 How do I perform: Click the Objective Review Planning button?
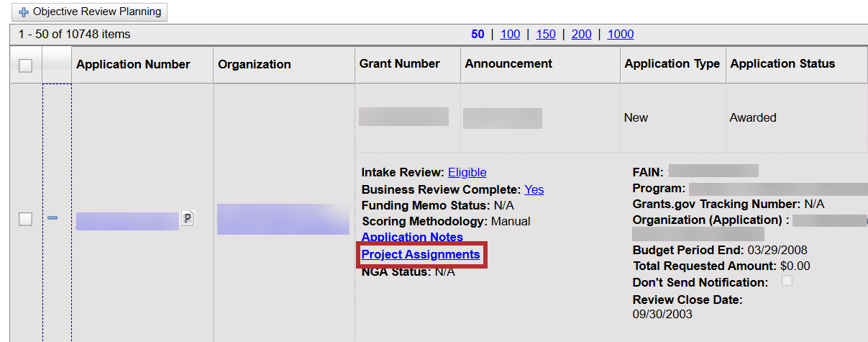90,12
